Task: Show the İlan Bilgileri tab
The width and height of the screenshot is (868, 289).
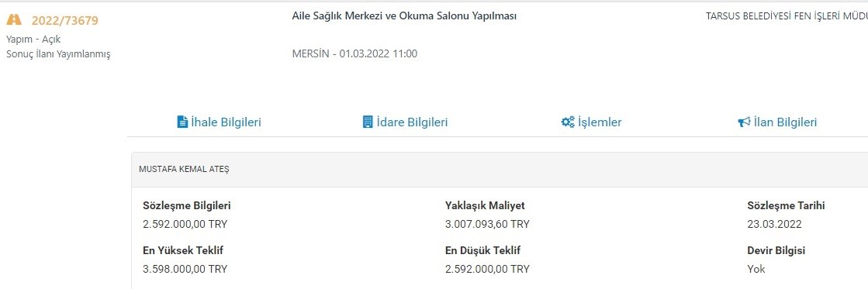Action: [x=777, y=122]
